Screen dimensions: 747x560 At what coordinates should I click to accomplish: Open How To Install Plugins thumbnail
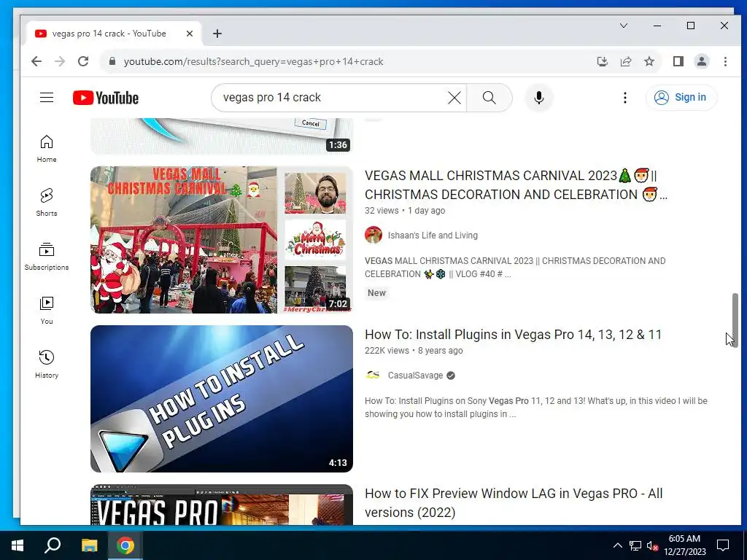(222, 399)
